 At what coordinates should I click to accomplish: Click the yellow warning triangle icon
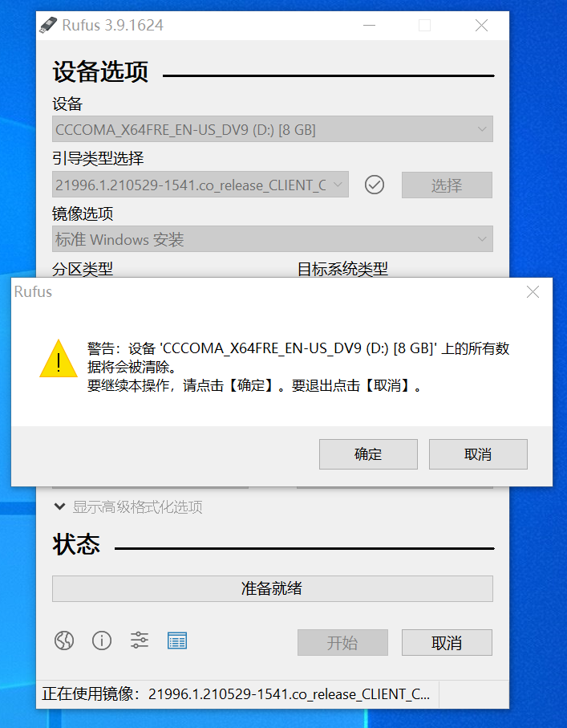click(x=59, y=359)
